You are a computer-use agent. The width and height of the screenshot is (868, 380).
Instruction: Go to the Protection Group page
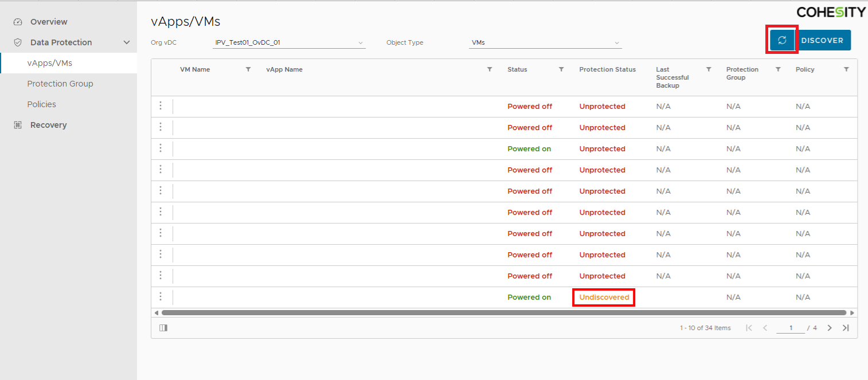click(x=60, y=84)
